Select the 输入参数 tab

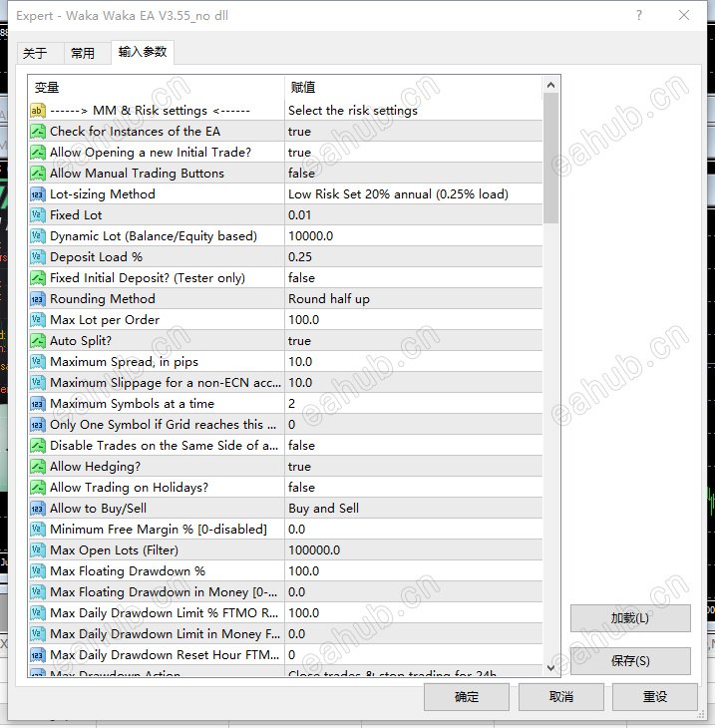(x=143, y=52)
